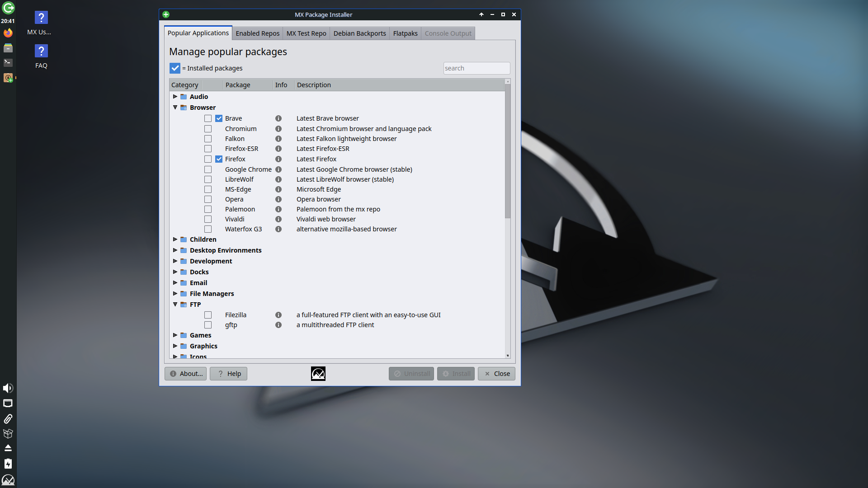
Task: Click the MS-Edge info icon
Action: [278, 189]
